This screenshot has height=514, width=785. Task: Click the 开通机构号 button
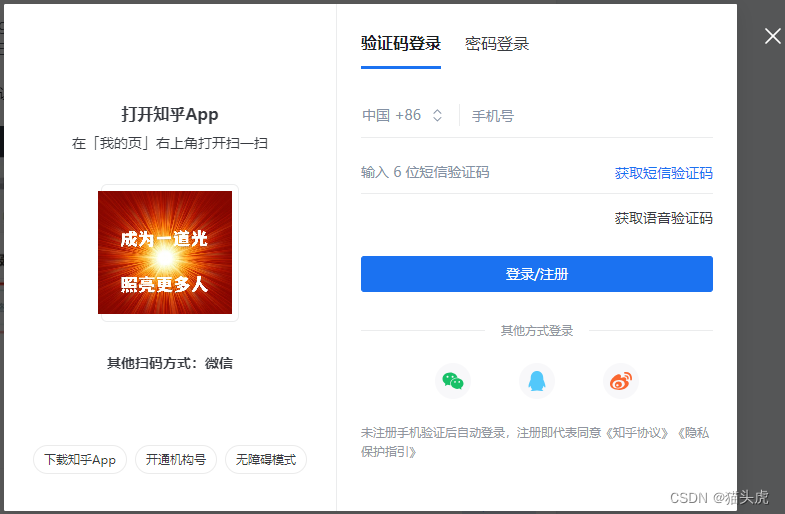pyautogui.click(x=176, y=459)
